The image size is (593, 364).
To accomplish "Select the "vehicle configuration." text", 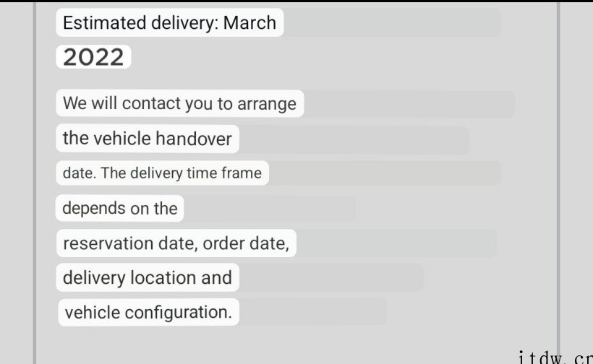I will coord(148,313).
